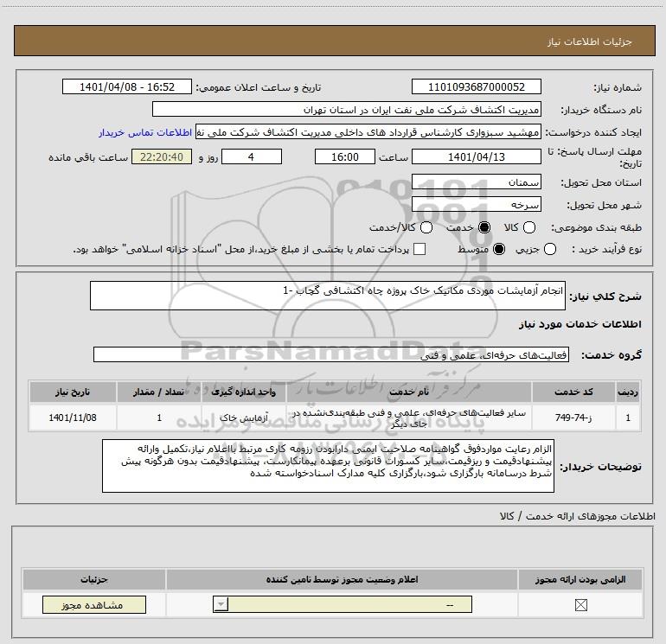Image resolution: width=666 pixels, height=644 pixels.
Task: Click the service group field
Action: pos(331,354)
